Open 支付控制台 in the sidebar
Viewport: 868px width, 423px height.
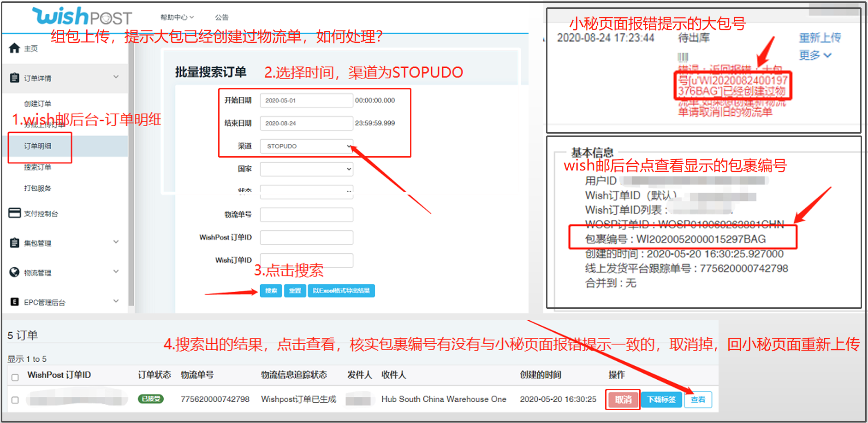click(41, 213)
